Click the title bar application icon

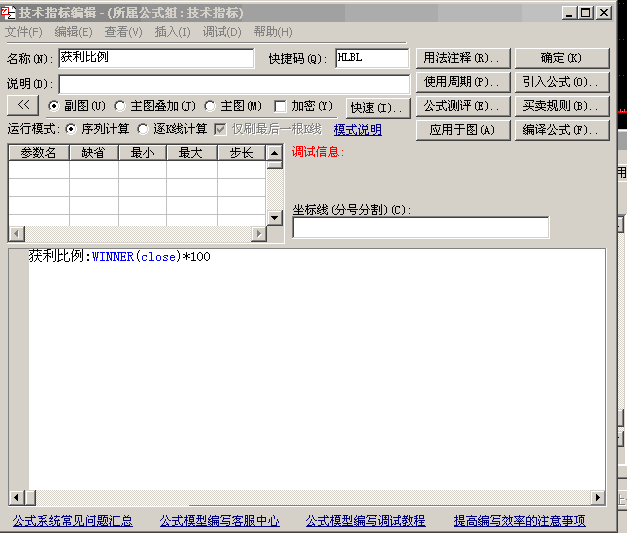[x=8, y=13]
